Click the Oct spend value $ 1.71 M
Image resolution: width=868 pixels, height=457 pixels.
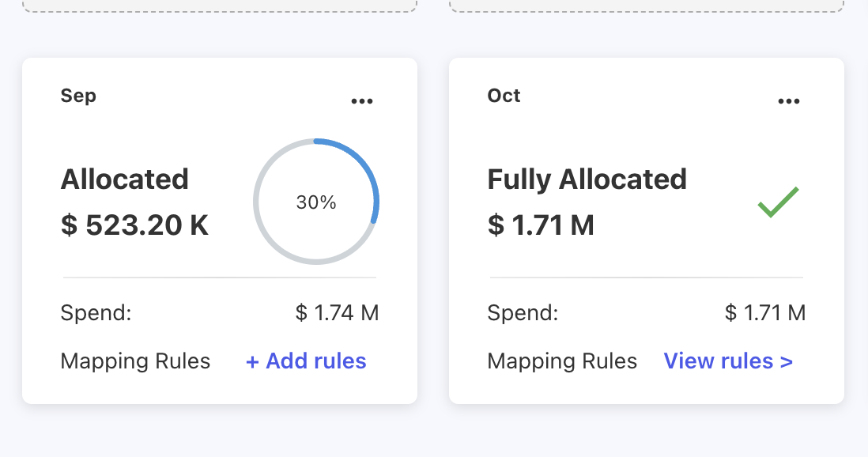coord(765,313)
